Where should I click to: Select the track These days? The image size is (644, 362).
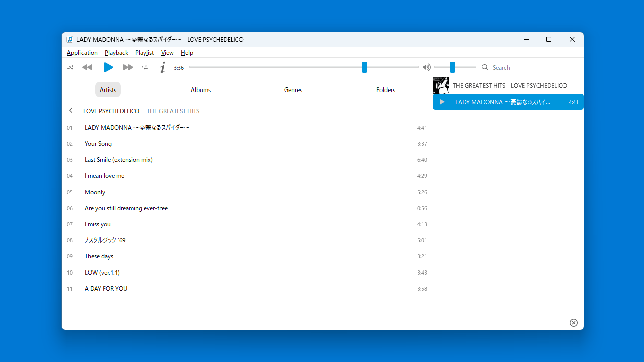tap(247, 256)
